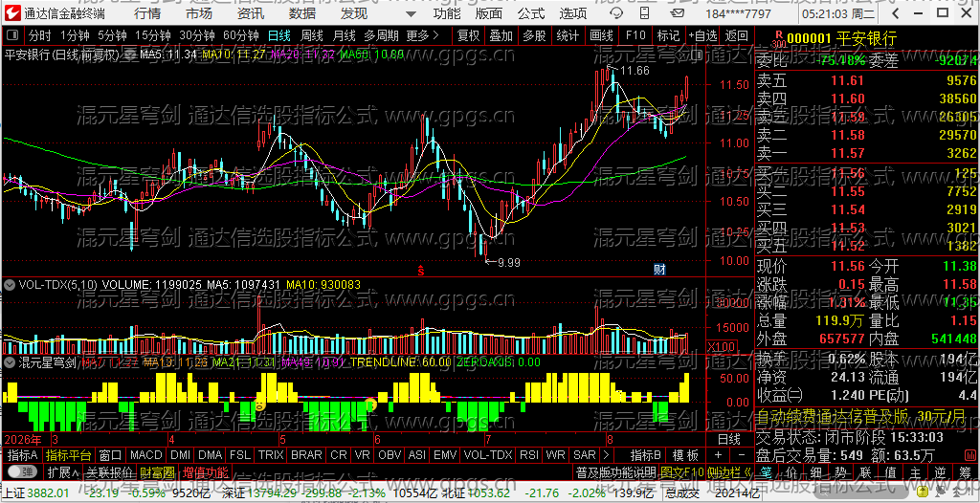Click the 画线 drawing tools button
This screenshot has width=980, height=503.
click(601, 35)
